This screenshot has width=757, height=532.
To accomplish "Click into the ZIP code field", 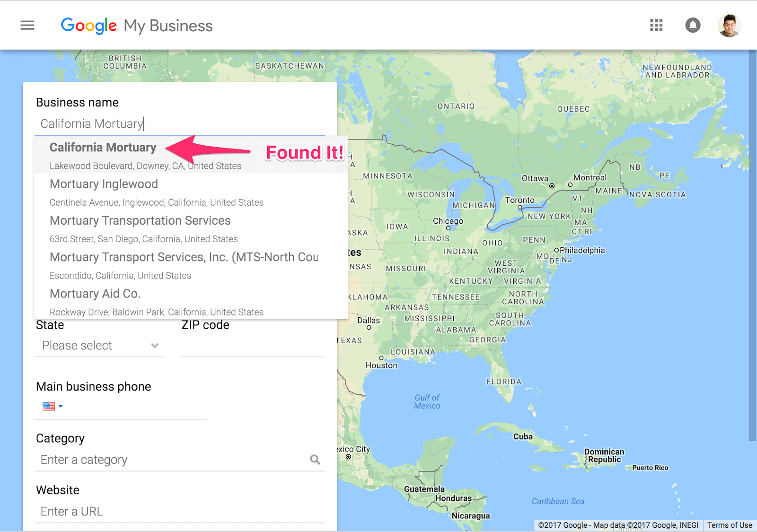I will (253, 346).
